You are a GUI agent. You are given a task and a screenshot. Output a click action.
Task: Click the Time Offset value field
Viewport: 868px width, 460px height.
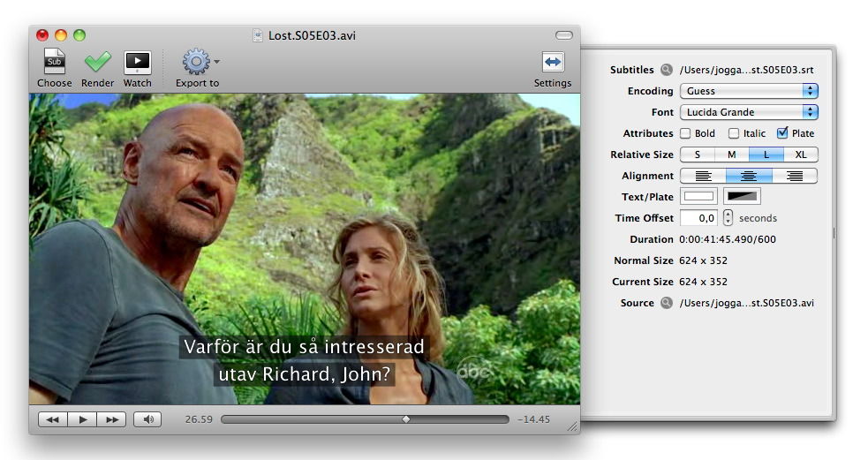pos(698,218)
